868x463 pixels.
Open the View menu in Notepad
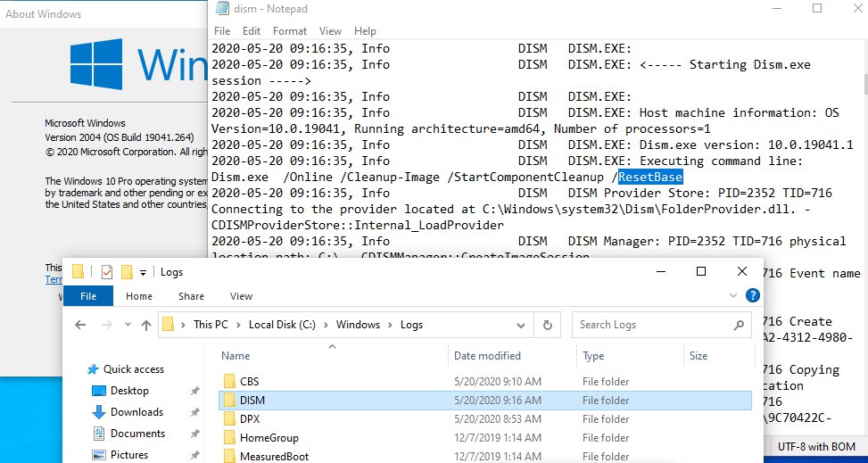[330, 31]
